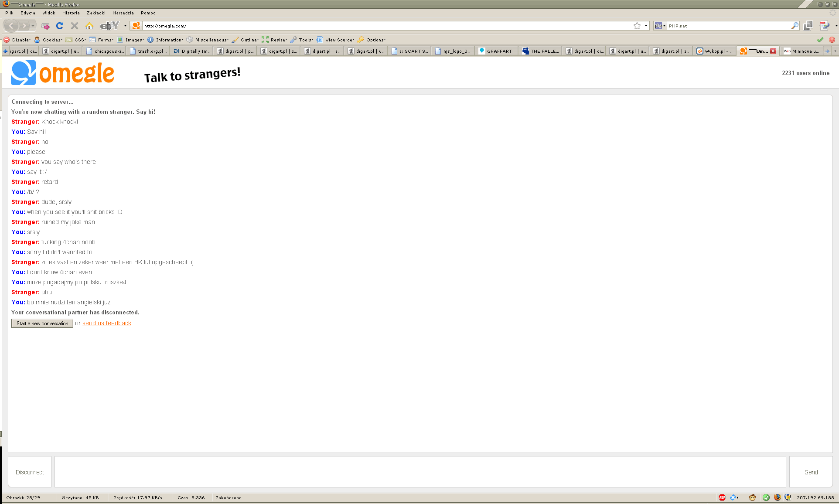
Task: Open the Zakładki menu
Action: click(x=96, y=13)
